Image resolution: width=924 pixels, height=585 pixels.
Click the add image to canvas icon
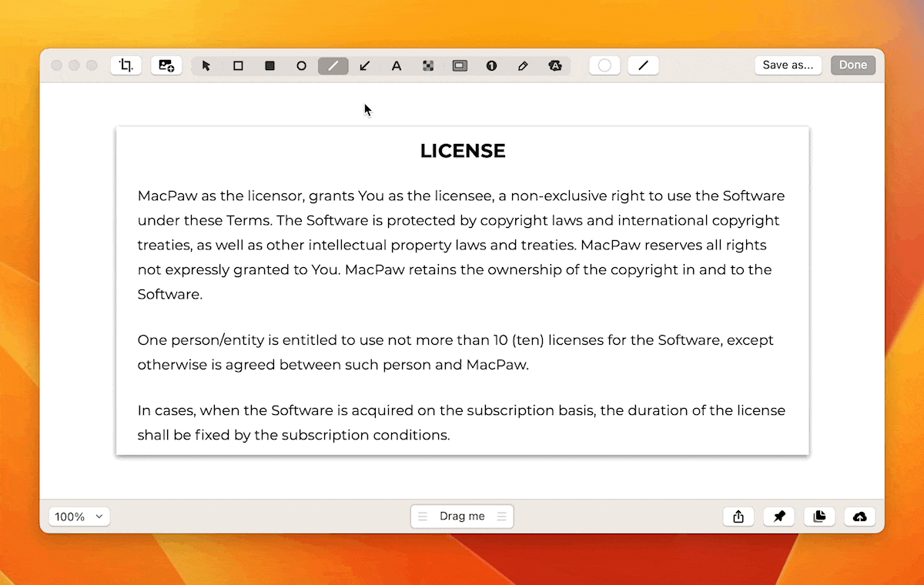pos(166,65)
